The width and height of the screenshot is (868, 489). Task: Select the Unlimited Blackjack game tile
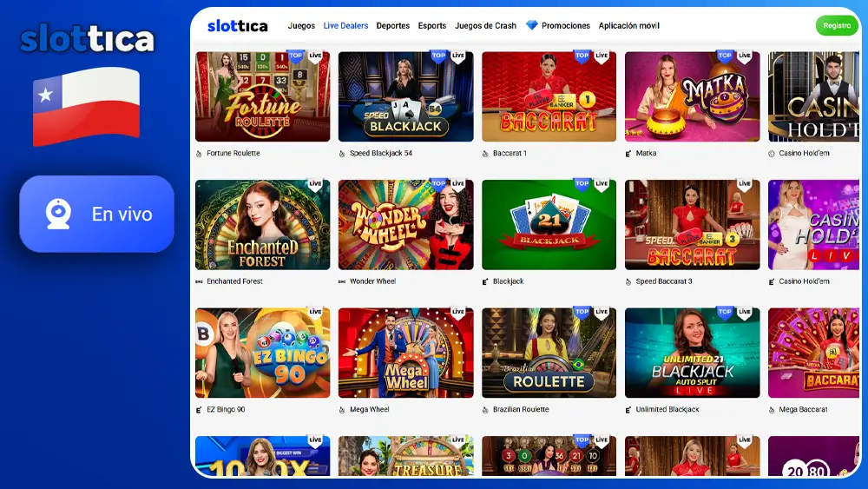[692, 353]
